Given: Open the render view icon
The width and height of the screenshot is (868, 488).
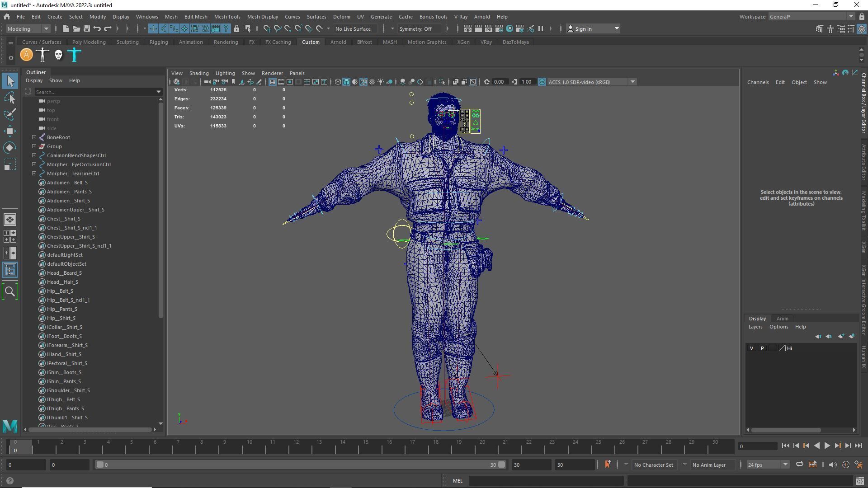Looking at the screenshot, I should tap(467, 29).
